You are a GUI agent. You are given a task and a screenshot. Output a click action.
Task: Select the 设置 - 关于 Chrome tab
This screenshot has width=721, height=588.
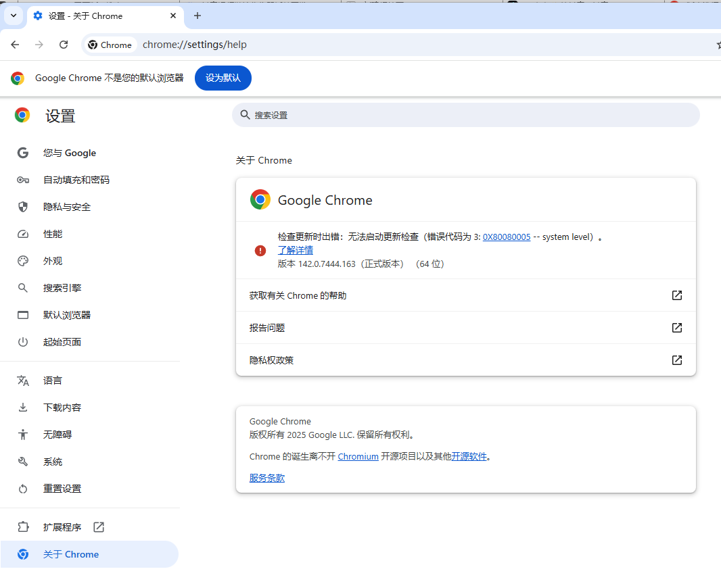coord(106,16)
